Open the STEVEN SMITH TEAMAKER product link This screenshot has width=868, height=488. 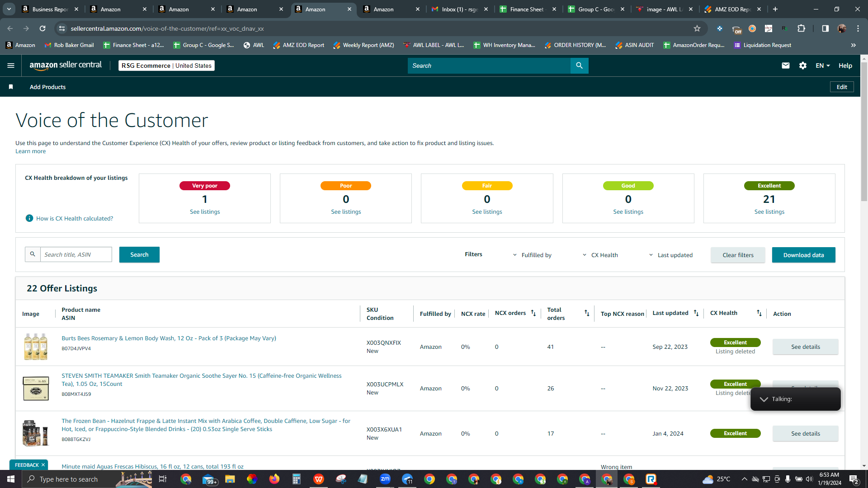pyautogui.click(x=202, y=380)
